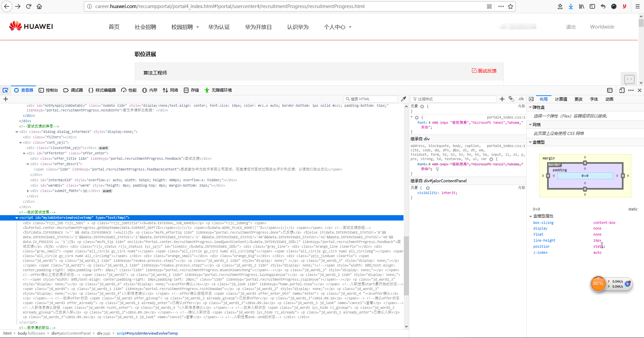Go back with the browser back arrow
The height and width of the screenshot is (338, 644).
tap(7, 6)
